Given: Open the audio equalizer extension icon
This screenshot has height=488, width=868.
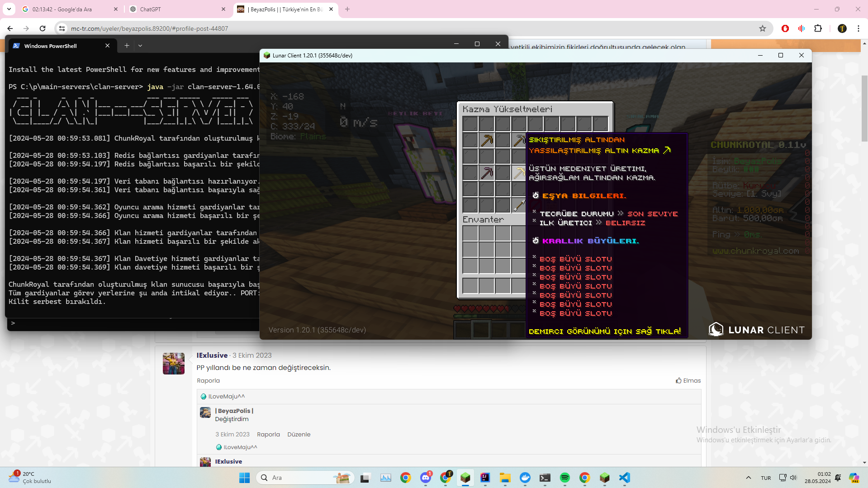Looking at the screenshot, I should pos(802,28).
